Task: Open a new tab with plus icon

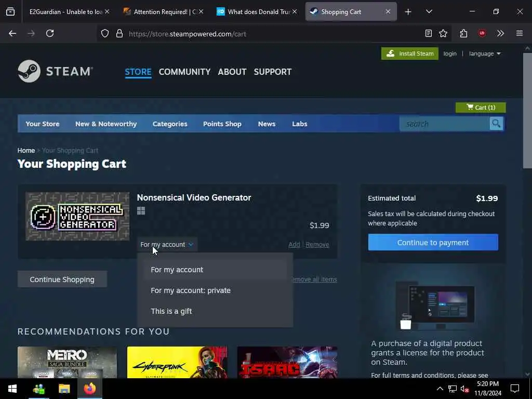Action: tap(408, 12)
